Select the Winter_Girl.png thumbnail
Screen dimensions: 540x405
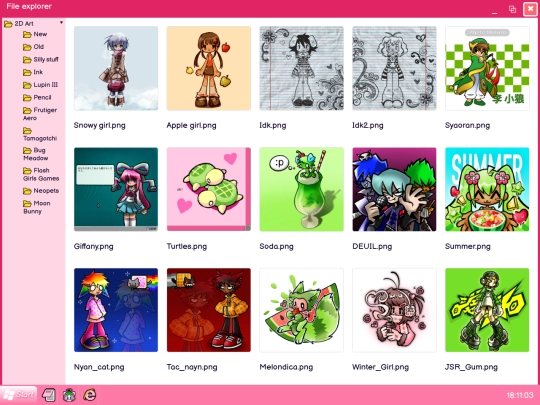click(394, 310)
